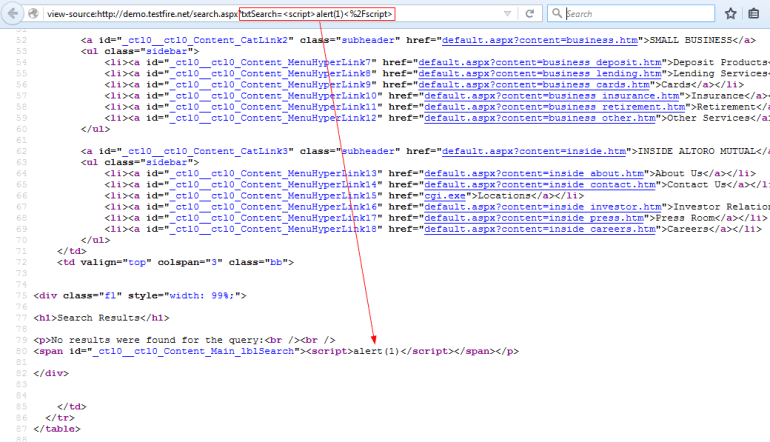
Task: Click the magnifier icon in search box
Action: point(556,14)
